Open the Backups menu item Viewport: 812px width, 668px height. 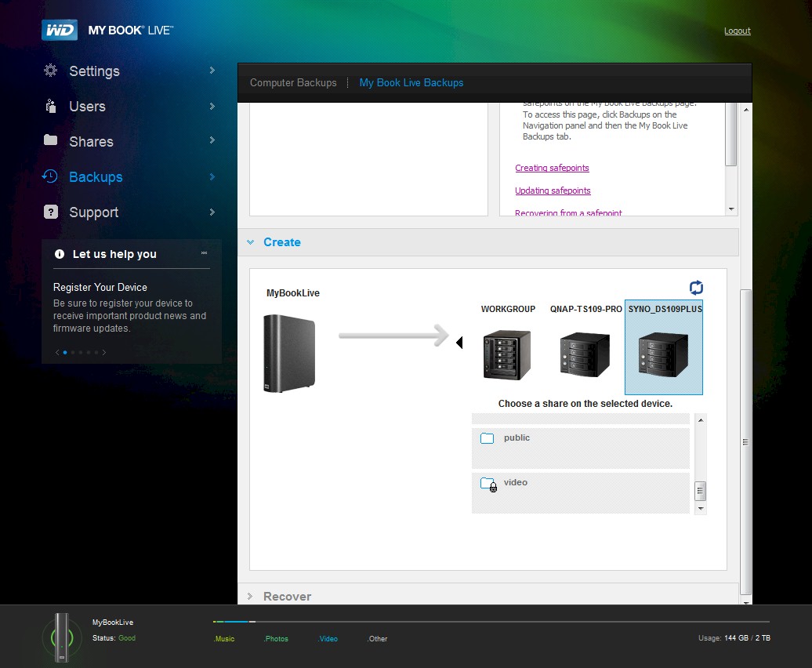(x=96, y=176)
